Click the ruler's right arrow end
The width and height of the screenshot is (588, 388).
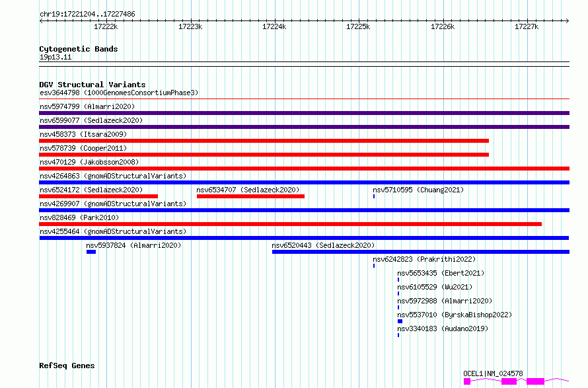coord(567,20)
